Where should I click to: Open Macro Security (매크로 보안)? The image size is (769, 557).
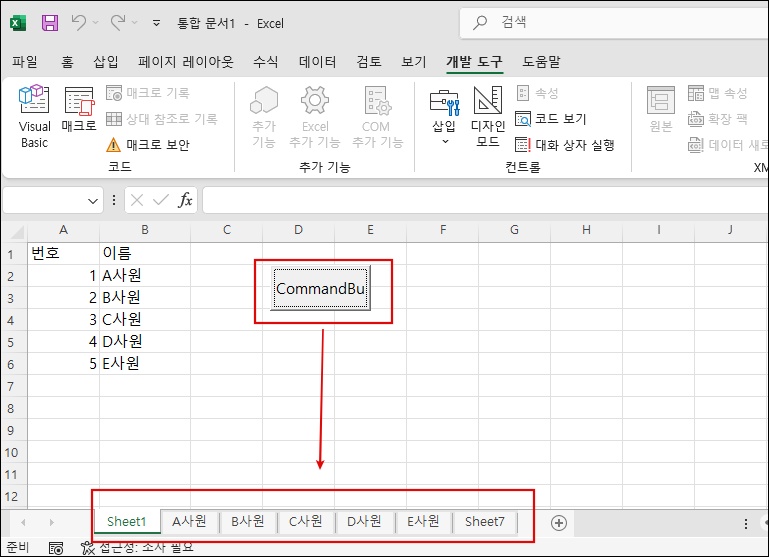click(x=148, y=145)
